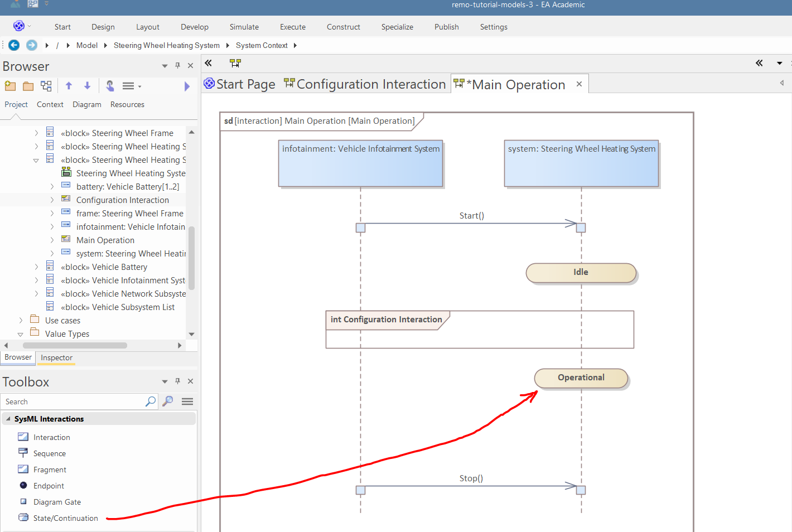This screenshot has height=532, width=792.
Task: Collapse the SysML Interactions toolbox group
Action: tap(8, 419)
